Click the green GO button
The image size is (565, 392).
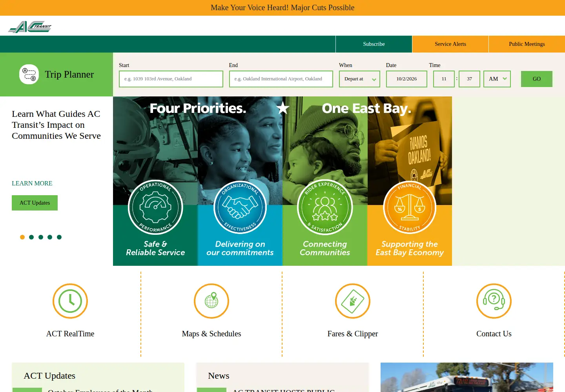pyautogui.click(x=537, y=79)
